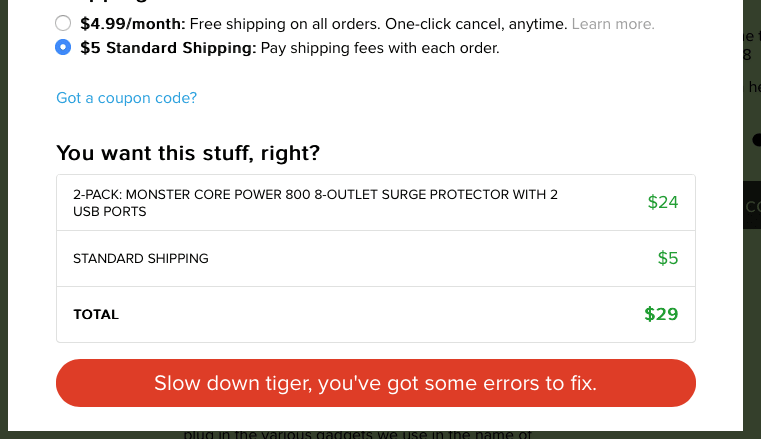Click the green $5 shipping cost amount
This screenshot has width=761, height=439.
(667, 258)
